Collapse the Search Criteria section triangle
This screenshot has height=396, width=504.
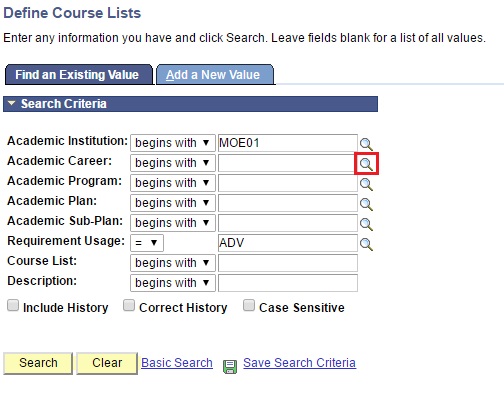click(x=12, y=103)
